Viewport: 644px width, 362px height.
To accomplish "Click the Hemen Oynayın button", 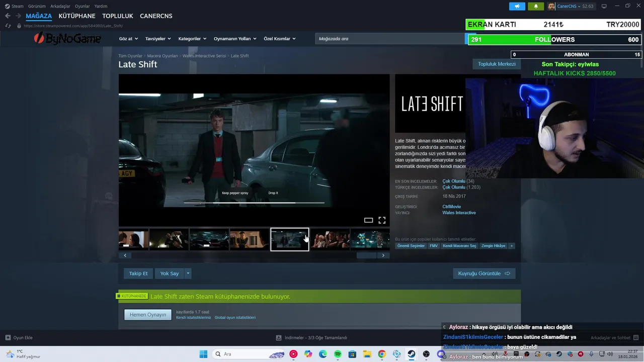I will 148,315.
